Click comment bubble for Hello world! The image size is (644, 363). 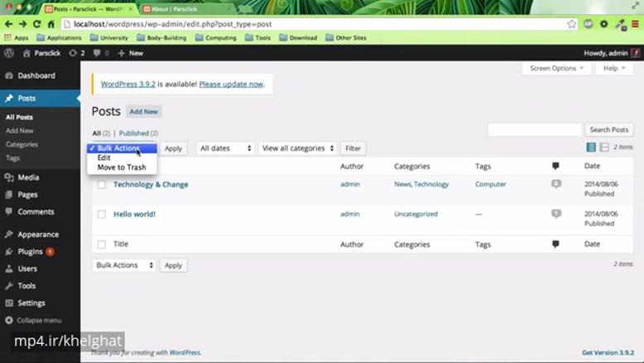pos(556,214)
